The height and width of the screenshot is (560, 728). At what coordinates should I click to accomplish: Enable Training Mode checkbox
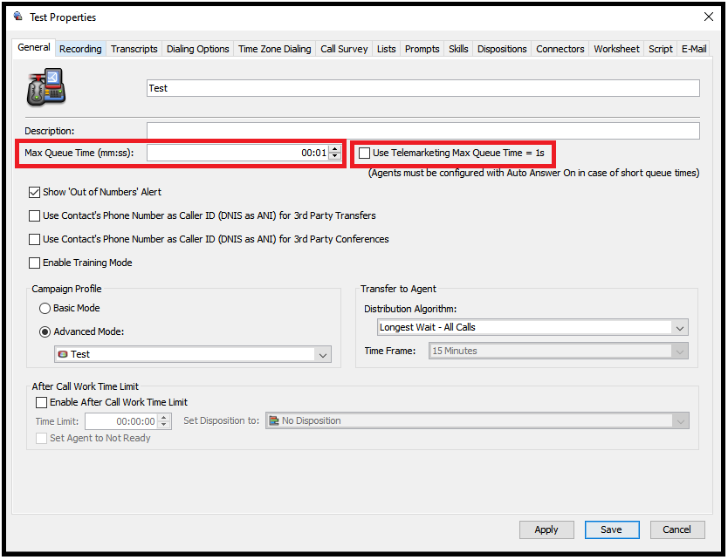click(x=34, y=263)
